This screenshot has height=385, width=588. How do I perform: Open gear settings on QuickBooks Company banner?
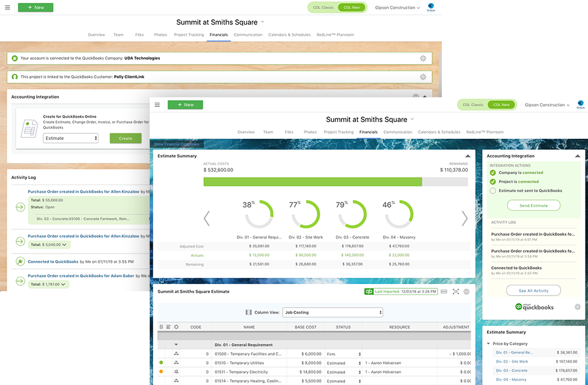[423, 58]
